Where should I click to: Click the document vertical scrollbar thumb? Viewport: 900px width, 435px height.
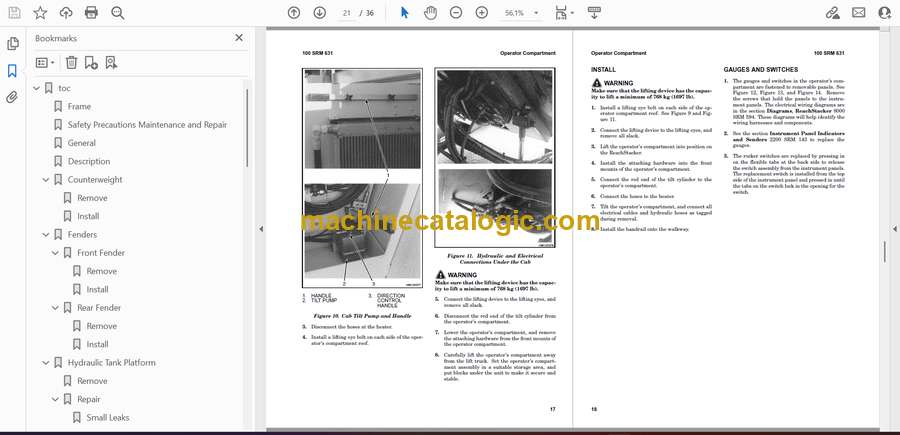coord(885,252)
